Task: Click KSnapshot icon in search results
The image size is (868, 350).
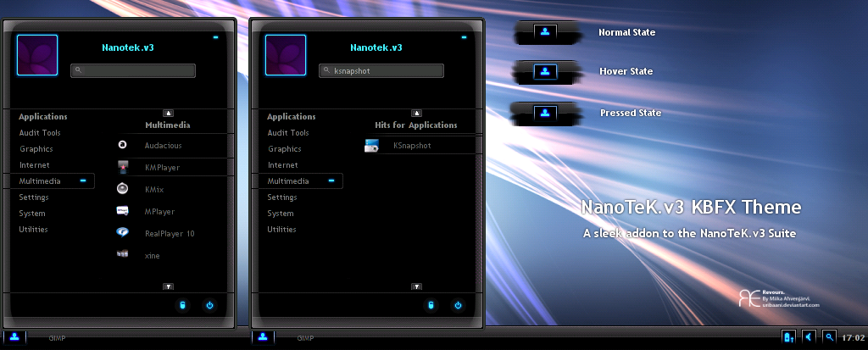Action: tap(371, 146)
